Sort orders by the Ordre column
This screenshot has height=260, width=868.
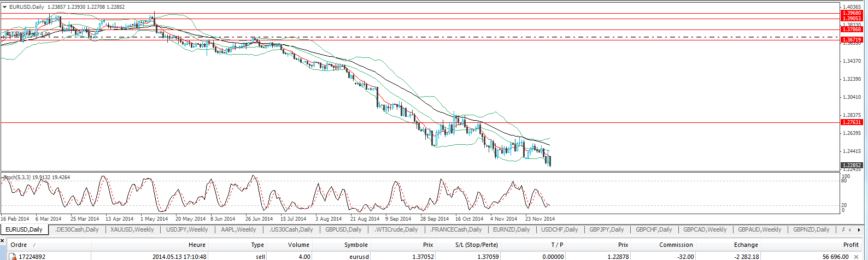coord(19,245)
